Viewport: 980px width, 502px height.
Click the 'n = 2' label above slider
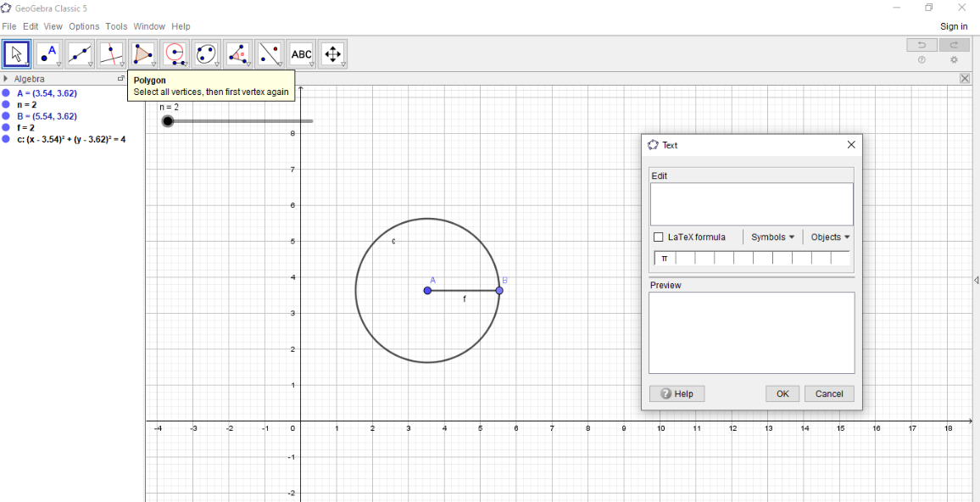click(169, 107)
